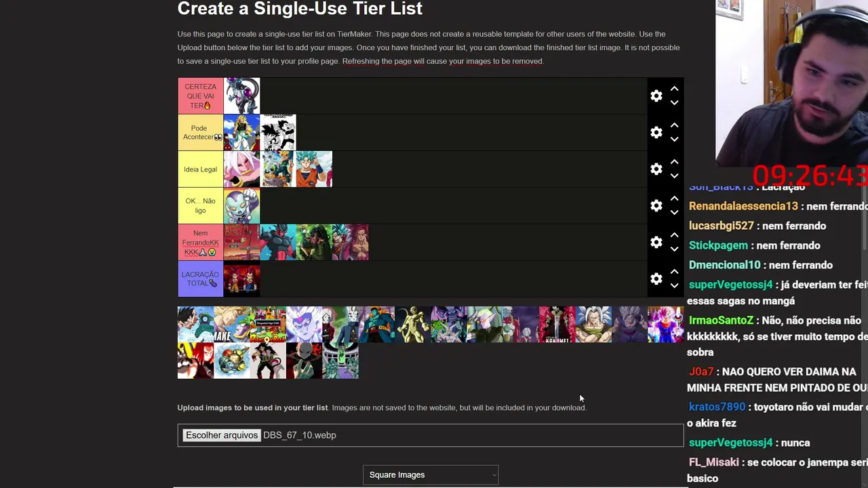Image resolution: width=868 pixels, height=488 pixels.
Task: Click the Escolher arquivos upload button
Action: [x=222, y=435]
